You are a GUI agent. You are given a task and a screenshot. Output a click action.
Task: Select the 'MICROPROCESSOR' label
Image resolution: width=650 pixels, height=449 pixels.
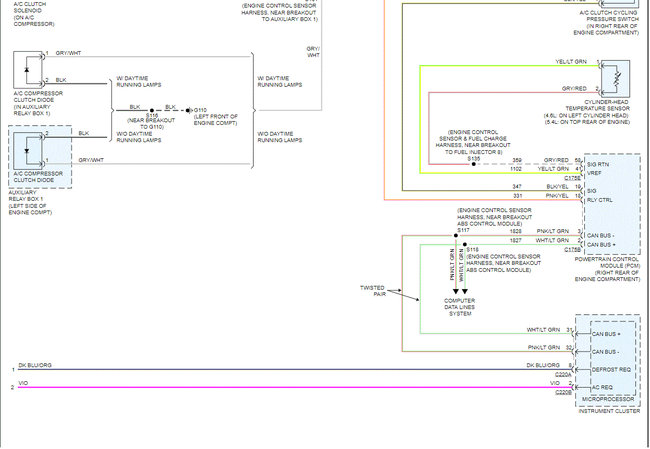click(x=608, y=399)
